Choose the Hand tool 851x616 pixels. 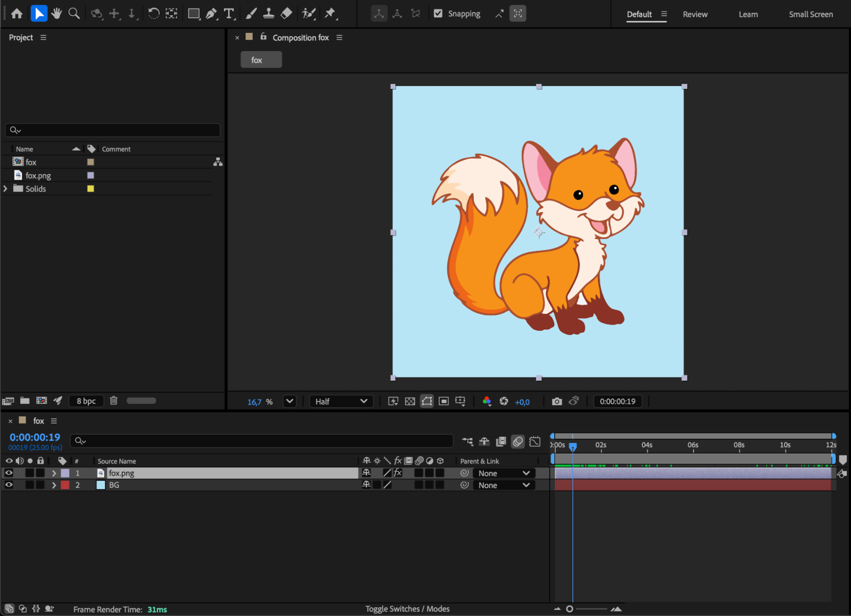click(x=56, y=14)
